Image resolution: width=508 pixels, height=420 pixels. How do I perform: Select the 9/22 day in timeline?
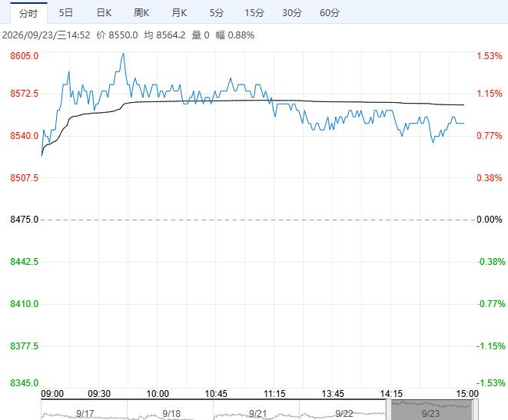pos(343,413)
